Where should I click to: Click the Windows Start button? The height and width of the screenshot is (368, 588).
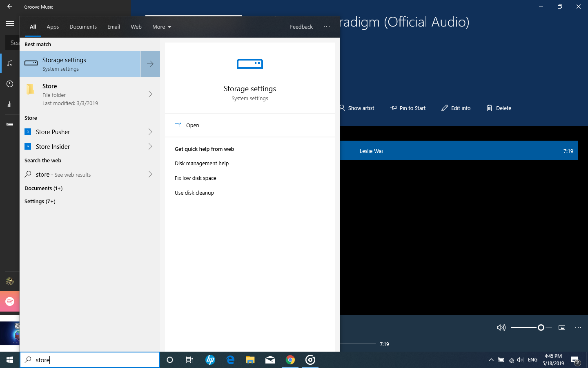coord(10,360)
